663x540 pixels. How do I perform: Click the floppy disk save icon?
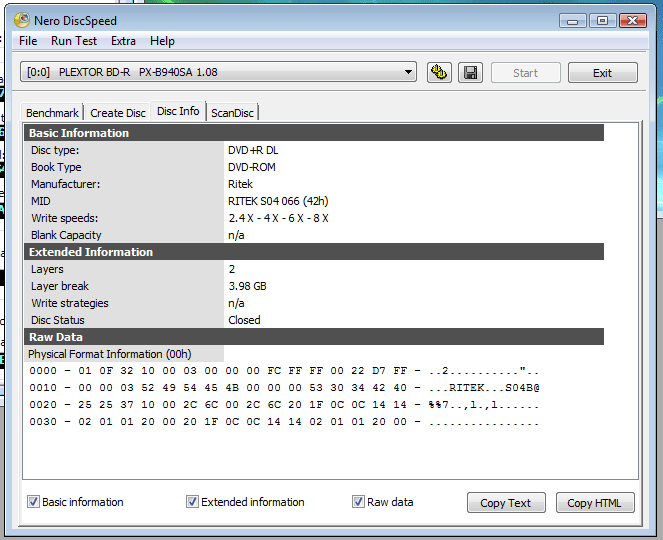pyautogui.click(x=471, y=73)
